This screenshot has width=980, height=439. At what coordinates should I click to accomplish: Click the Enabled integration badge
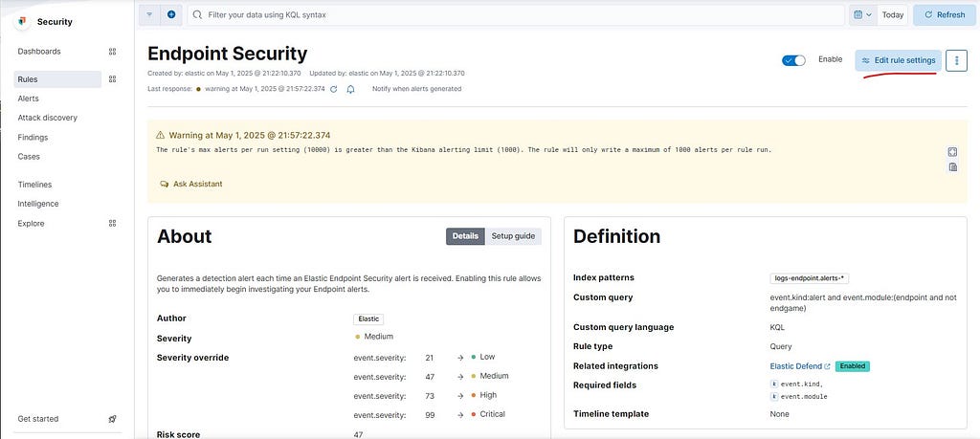click(853, 366)
